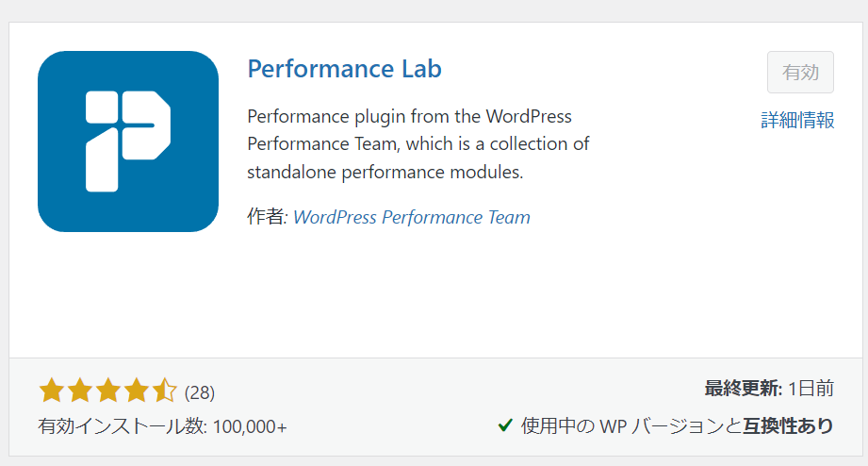This screenshot has height=466, width=868.
Task: Click the grayed-out 有効 button
Action: (800, 72)
